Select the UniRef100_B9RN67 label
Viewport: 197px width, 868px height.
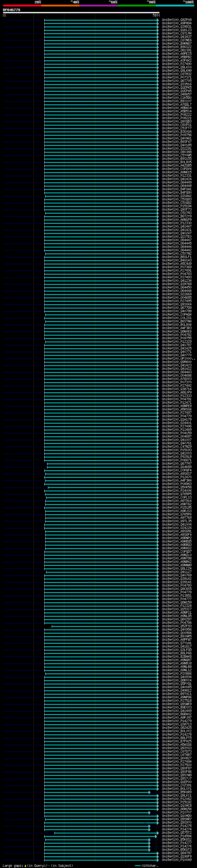(x=176, y=43)
